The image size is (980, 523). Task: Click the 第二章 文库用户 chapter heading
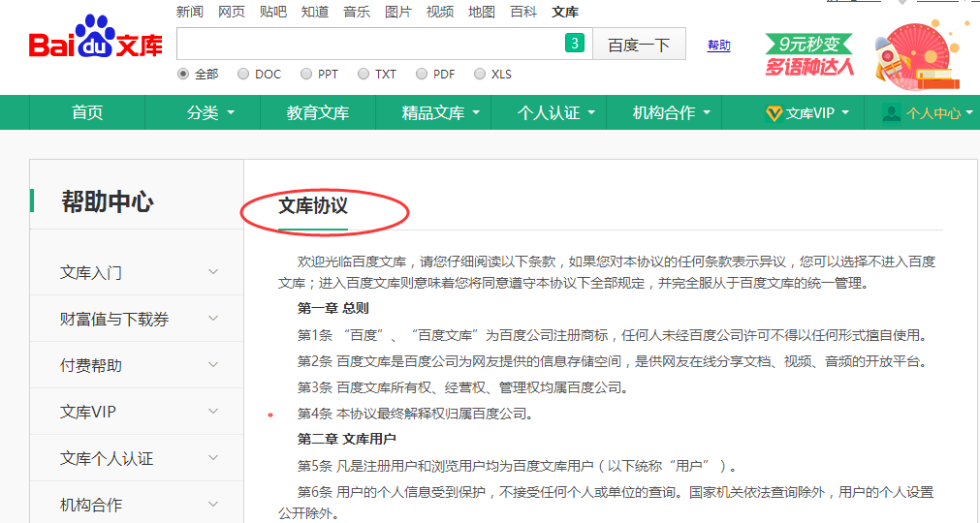[x=347, y=440]
